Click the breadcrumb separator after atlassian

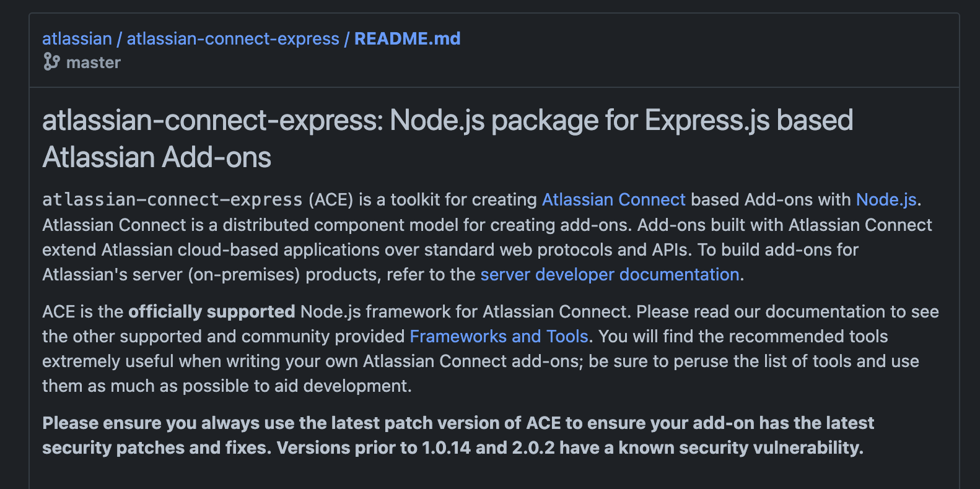[x=118, y=38]
